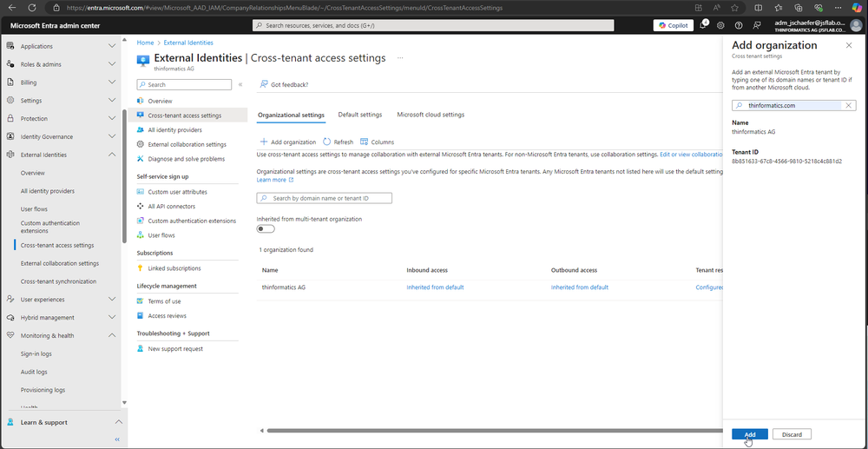The image size is (868, 449).
Task: Click the Billing sidebar icon
Action: coord(10,83)
